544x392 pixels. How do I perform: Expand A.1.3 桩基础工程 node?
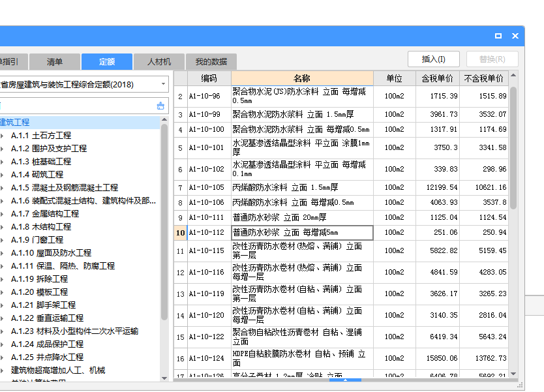pyautogui.click(x=3, y=162)
